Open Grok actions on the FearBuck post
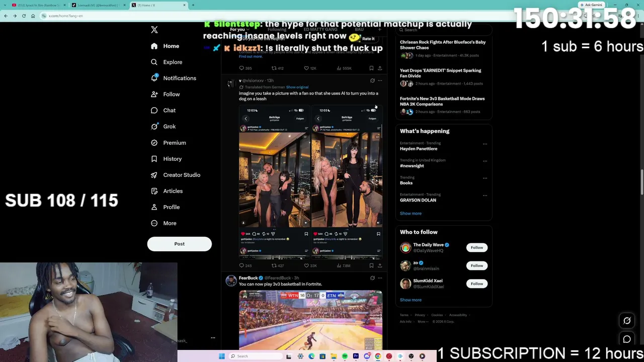The width and height of the screenshot is (644, 362). pos(372,278)
